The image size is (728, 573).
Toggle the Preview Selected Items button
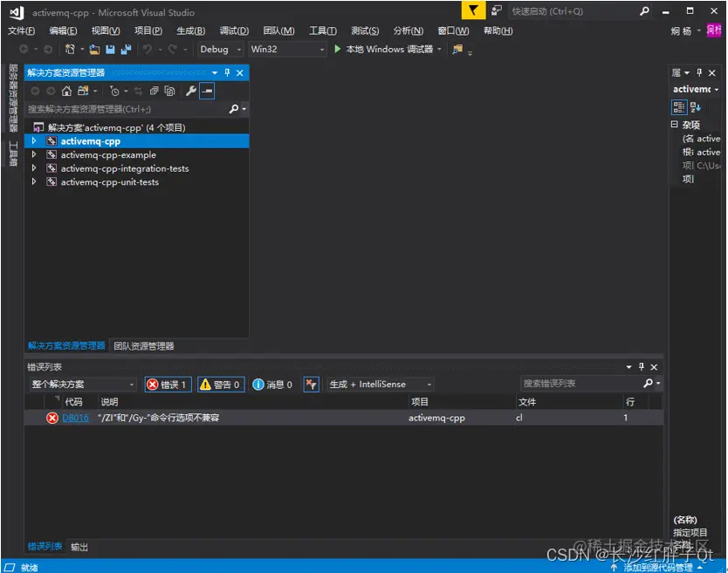[207, 91]
